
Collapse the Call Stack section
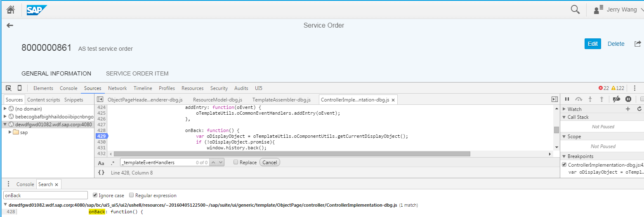click(x=564, y=117)
